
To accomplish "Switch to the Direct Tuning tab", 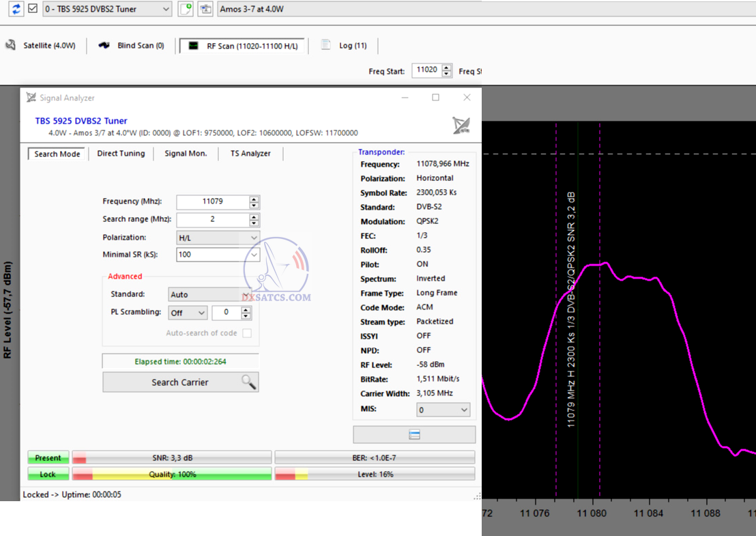I will pos(121,154).
